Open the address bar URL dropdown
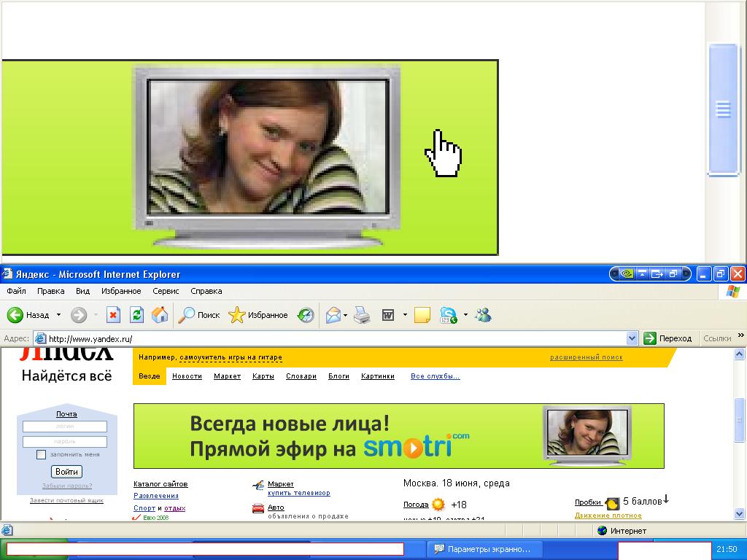The width and height of the screenshot is (747, 560). coord(632,338)
